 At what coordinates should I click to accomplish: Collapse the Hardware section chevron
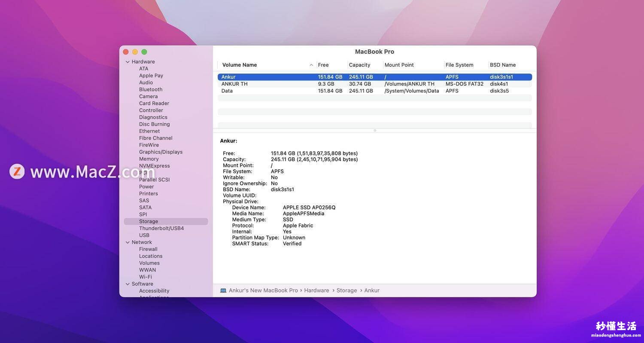pyautogui.click(x=128, y=62)
